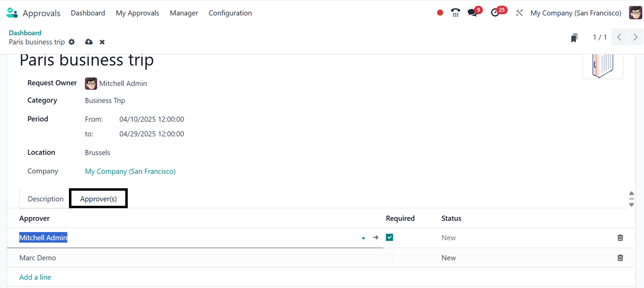Expand the Approver dropdown arrow
The height and width of the screenshot is (288, 644).
click(363, 238)
